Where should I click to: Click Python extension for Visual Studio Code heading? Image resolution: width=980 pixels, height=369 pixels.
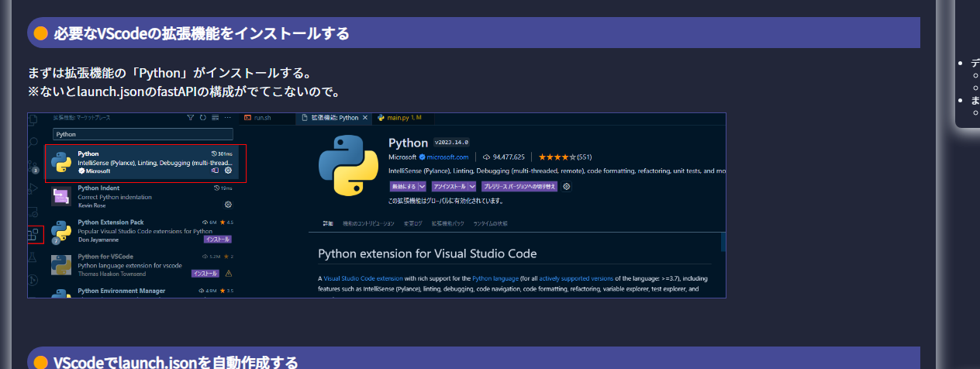click(x=427, y=253)
